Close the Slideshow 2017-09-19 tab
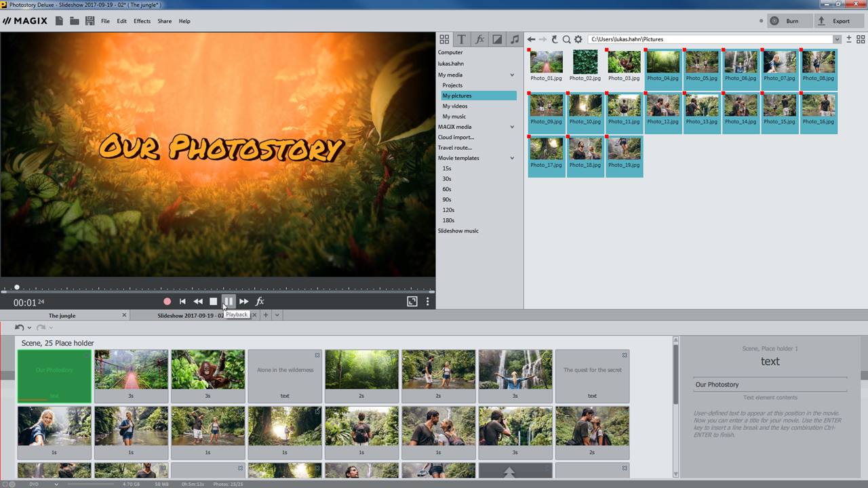Screen dimensions: 868x488 pyautogui.click(x=254, y=315)
